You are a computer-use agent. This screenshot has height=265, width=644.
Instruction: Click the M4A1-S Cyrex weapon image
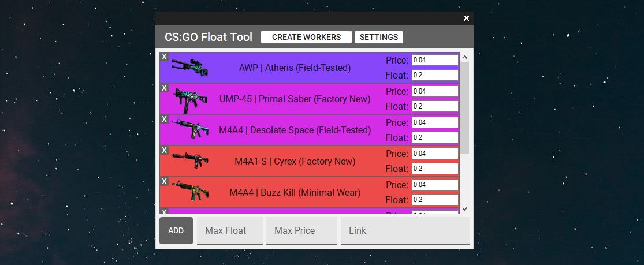click(x=190, y=161)
